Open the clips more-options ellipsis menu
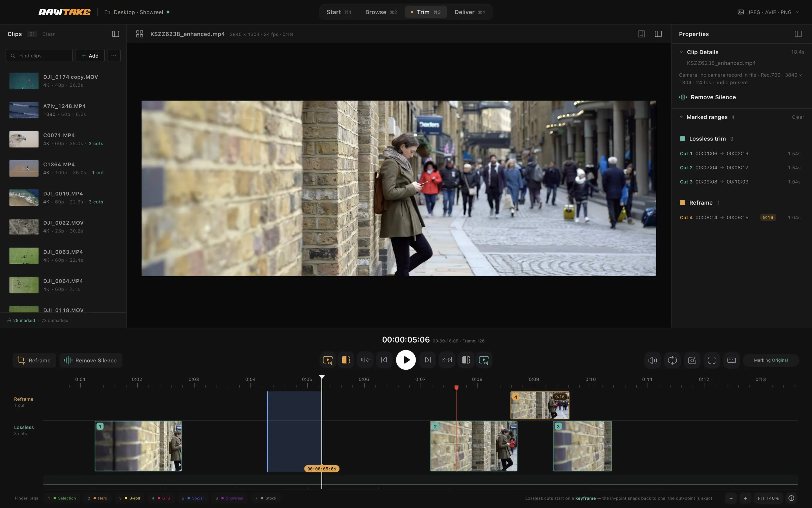The image size is (812, 508). [x=114, y=55]
